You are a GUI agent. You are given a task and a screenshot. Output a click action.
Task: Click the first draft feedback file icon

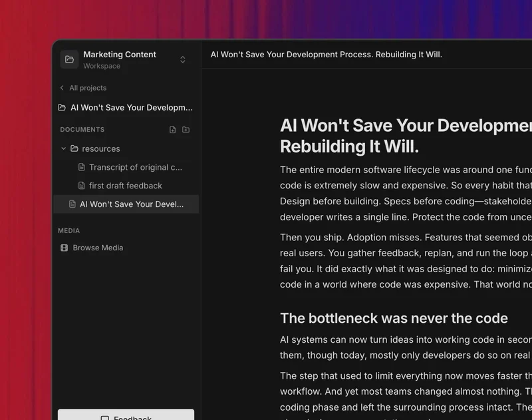point(82,186)
